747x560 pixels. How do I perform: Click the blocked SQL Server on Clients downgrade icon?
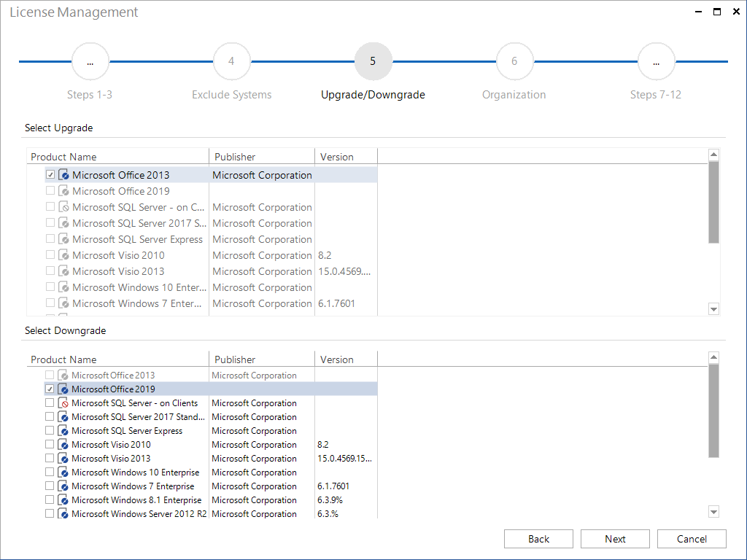point(63,402)
